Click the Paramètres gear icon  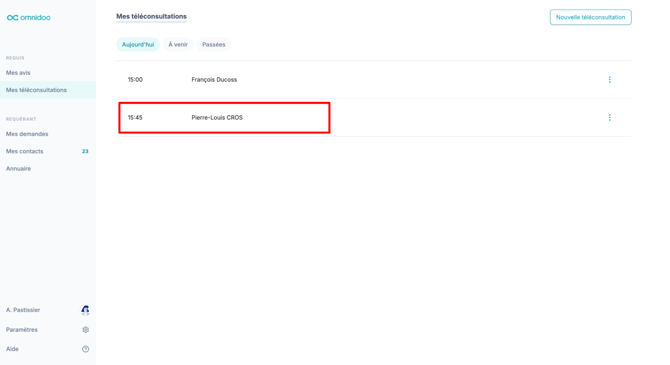coord(85,330)
